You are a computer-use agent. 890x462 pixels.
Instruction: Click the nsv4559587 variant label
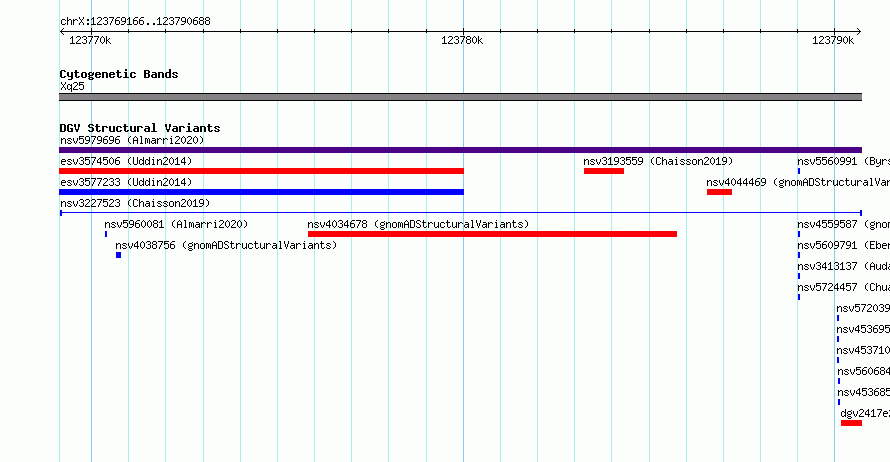[843, 224]
